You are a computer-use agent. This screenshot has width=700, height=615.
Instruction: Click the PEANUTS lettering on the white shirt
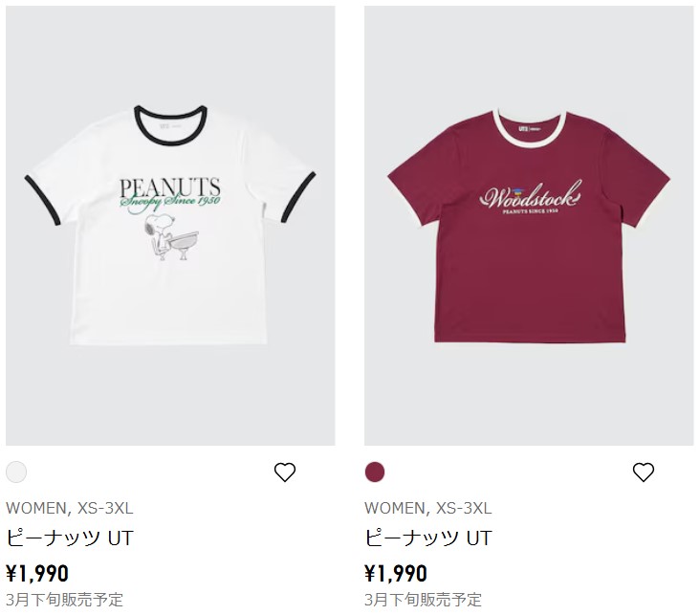click(x=170, y=187)
